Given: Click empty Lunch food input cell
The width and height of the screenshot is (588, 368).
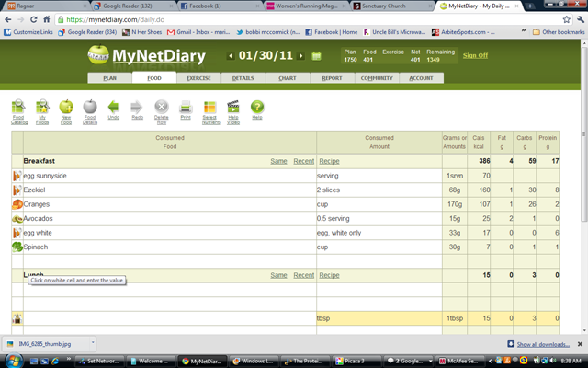Looking at the screenshot, I should pos(169,290).
